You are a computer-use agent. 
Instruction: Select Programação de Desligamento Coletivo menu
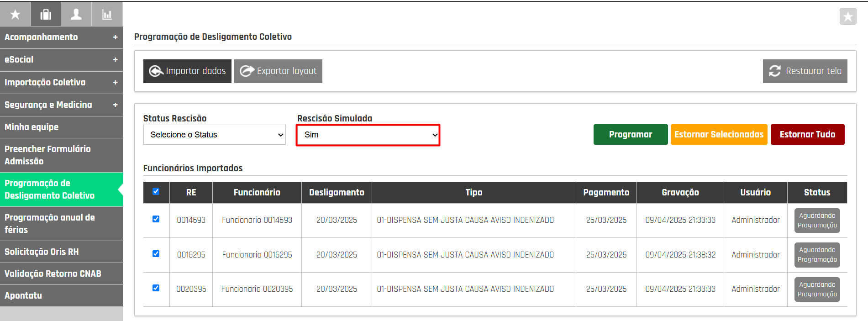[x=61, y=189]
